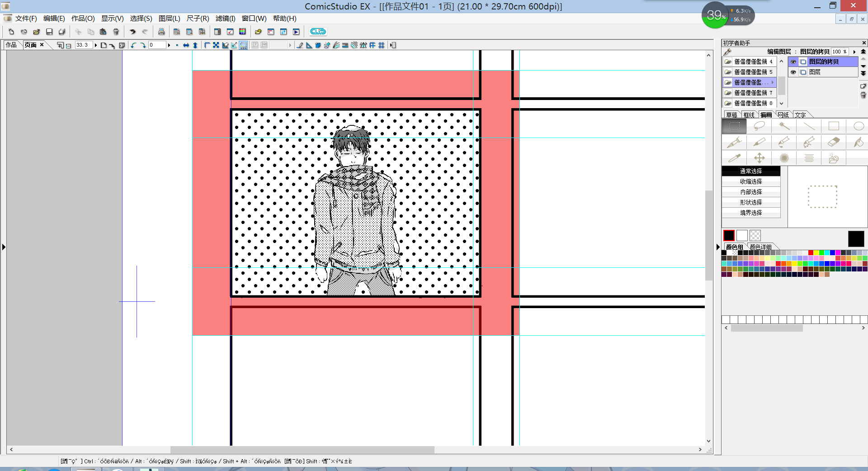The image size is (868, 471).
Task: Choose the Eraser tool
Action: [x=833, y=142]
